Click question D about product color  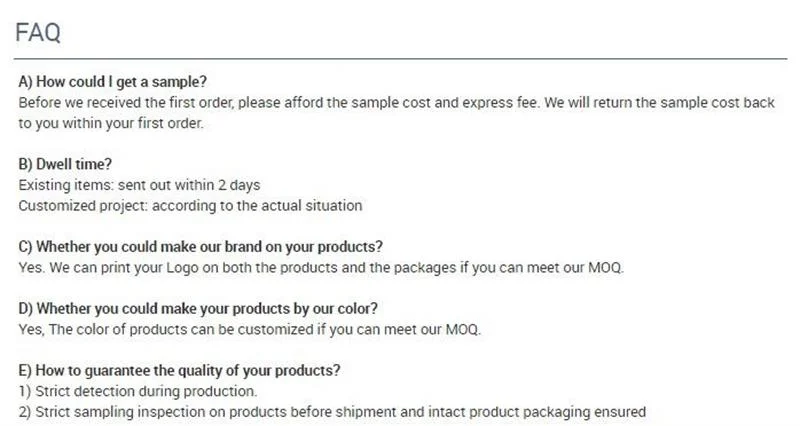pos(198,308)
